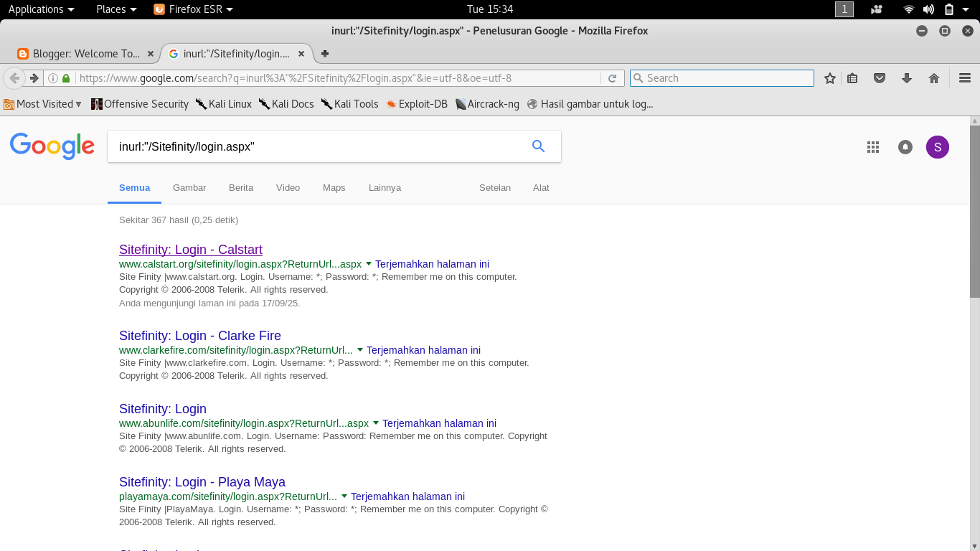The height and width of the screenshot is (551, 980).
Task: Translate the clarkefire.com result page
Action: [x=423, y=350]
